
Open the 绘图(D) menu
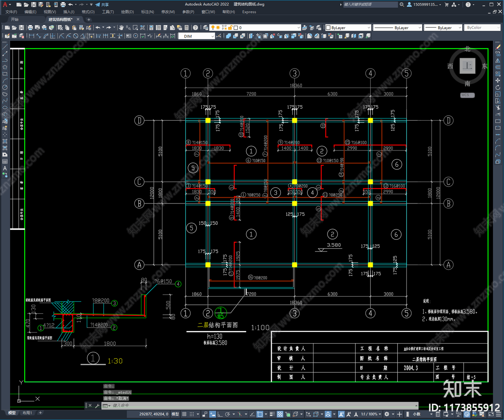click(x=127, y=12)
